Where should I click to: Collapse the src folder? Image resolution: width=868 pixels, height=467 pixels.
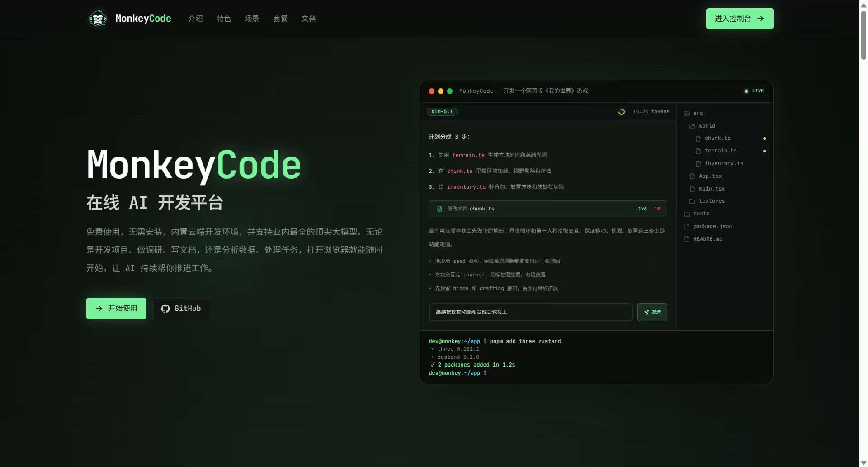693,113
